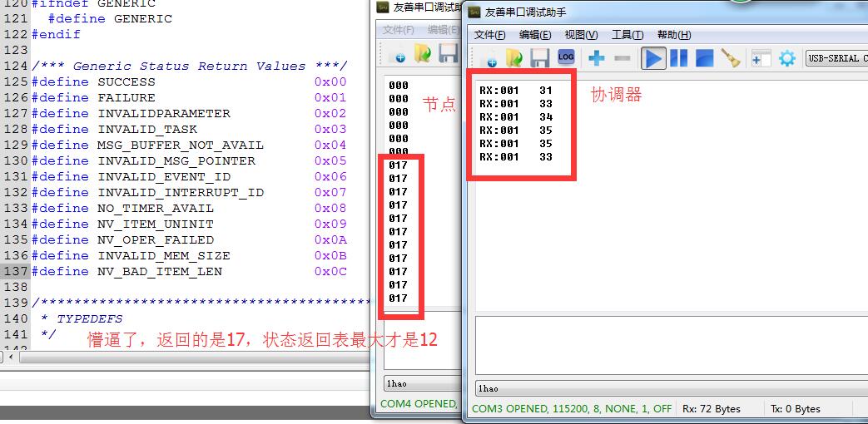
Task: Expand the USB-SERIAL port dropdown
Action: click(x=836, y=58)
